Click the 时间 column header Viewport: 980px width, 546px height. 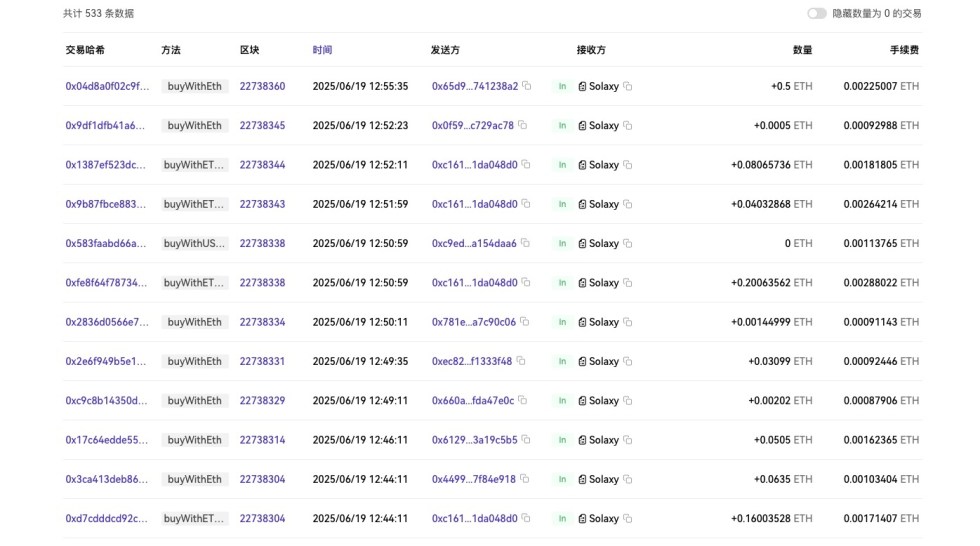[x=322, y=50]
